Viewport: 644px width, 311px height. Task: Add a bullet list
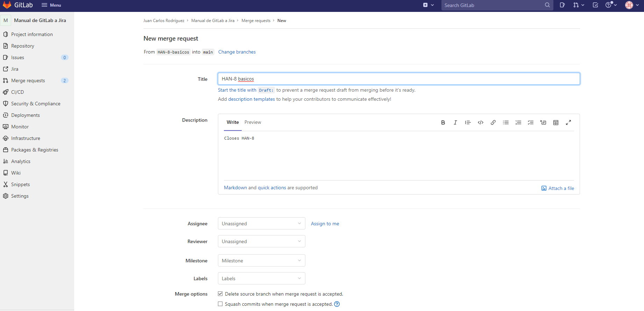tap(505, 122)
